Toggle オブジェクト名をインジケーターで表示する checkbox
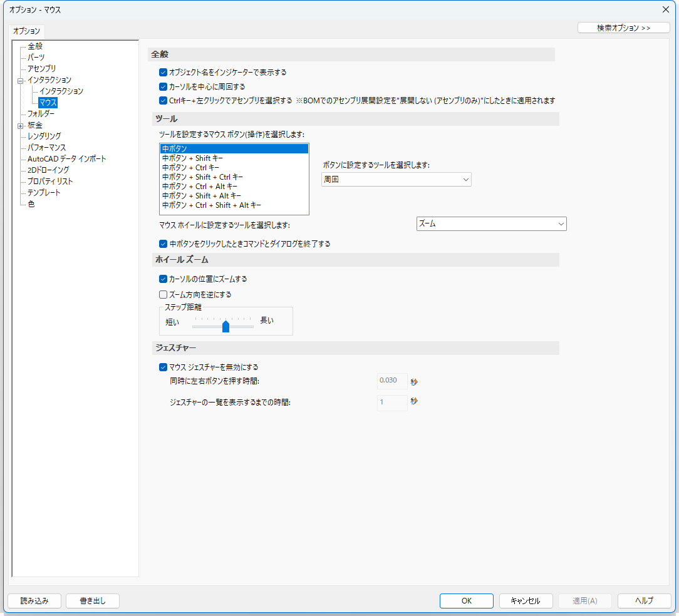Image resolution: width=679 pixels, height=616 pixels. tap(163, 73)
